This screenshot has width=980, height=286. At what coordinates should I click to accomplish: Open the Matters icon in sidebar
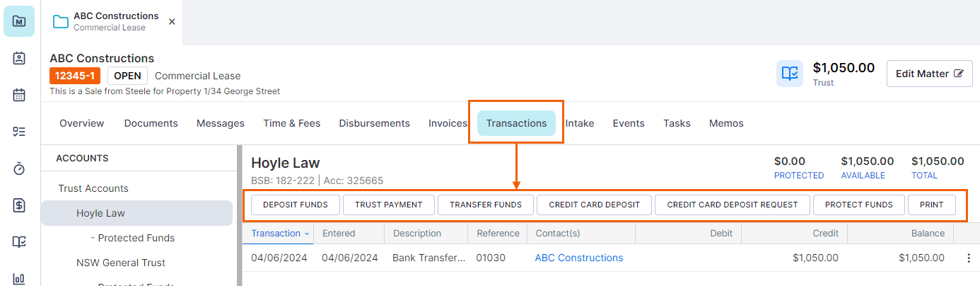coord(19,21)
